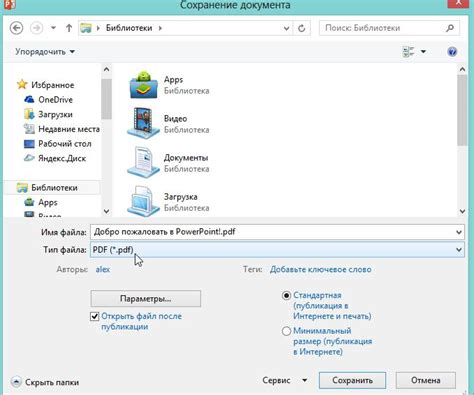Move the file list down with the down arrow
The width and height of the screenshot is (474, 395).
[462, 211]
